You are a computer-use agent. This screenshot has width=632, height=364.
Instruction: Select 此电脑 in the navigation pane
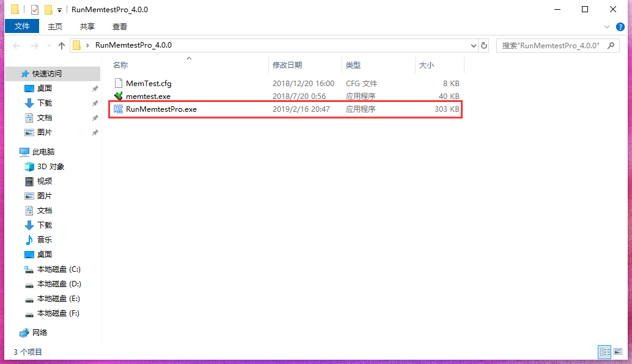pos(43,152)
